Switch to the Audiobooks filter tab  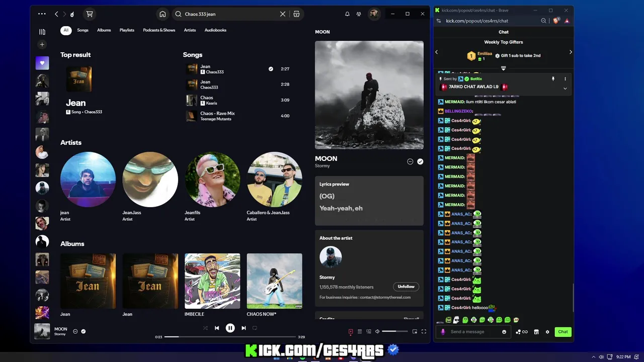point(215,30)
